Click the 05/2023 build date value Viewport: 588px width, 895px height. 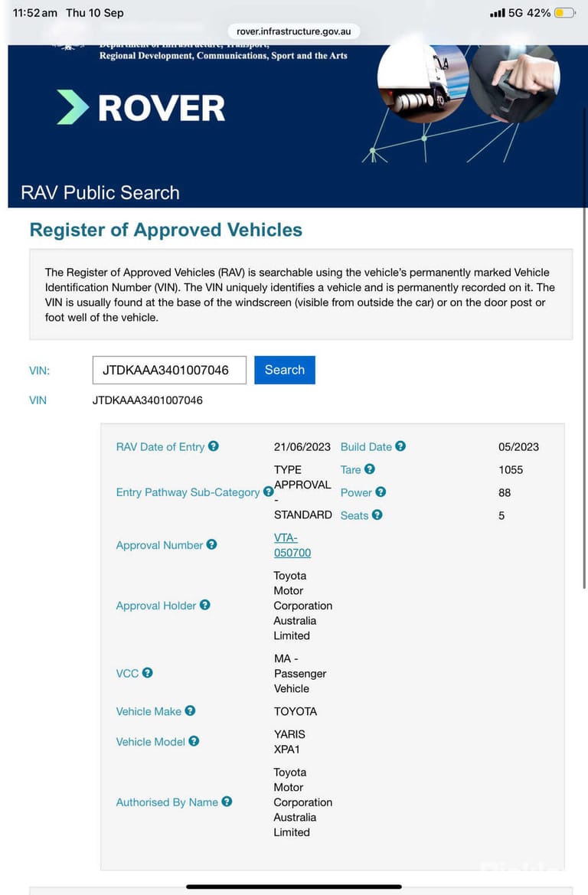518,447
